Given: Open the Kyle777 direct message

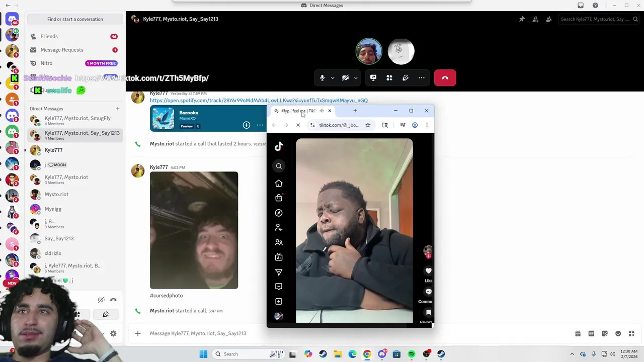Looking at the screenshot, I should 75,150.
